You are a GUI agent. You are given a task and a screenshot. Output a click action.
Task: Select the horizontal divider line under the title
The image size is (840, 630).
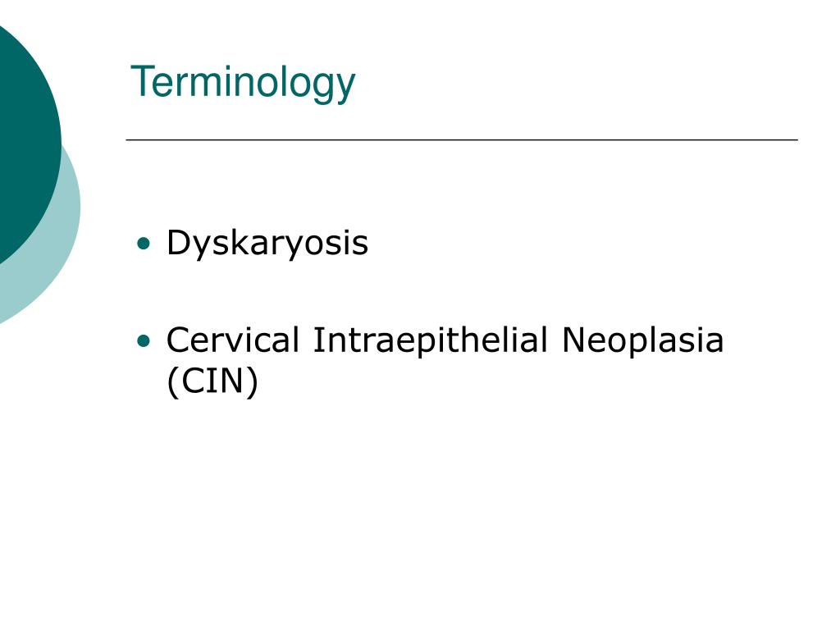click(462, 139)
